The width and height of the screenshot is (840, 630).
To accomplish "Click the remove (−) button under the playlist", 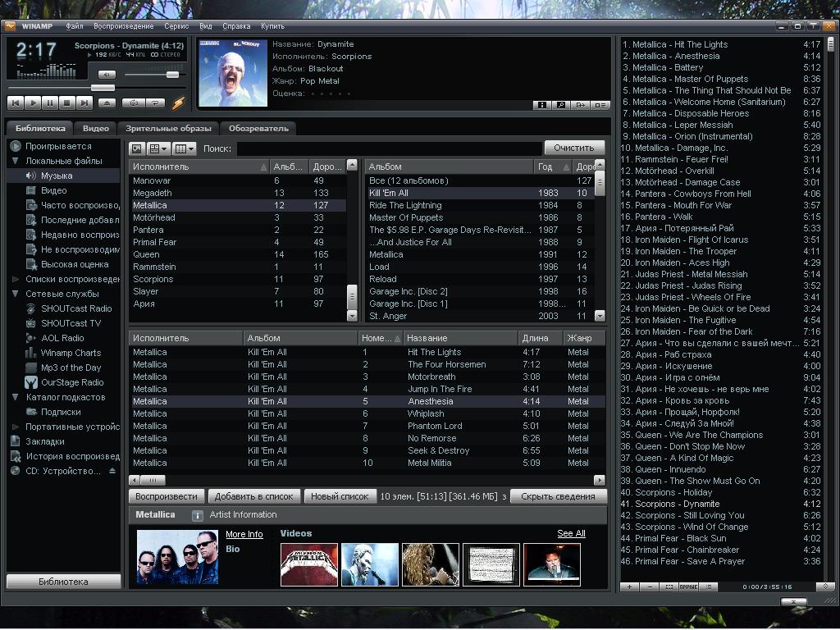I will click(x=649, y=587).
